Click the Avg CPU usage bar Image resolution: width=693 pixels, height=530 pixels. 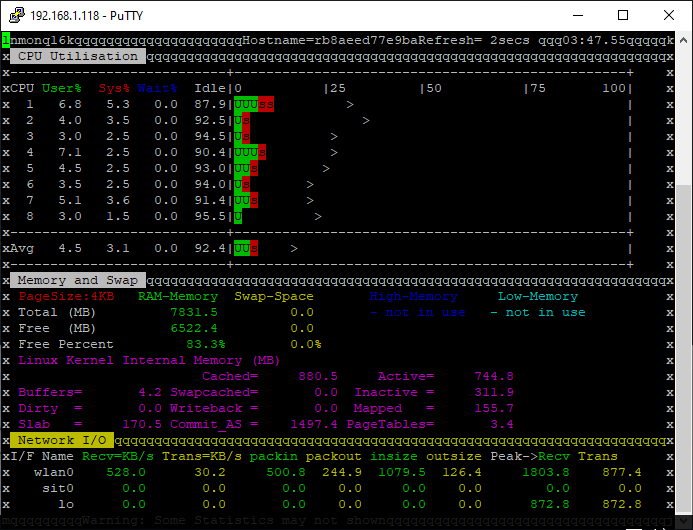pos(246,248)
